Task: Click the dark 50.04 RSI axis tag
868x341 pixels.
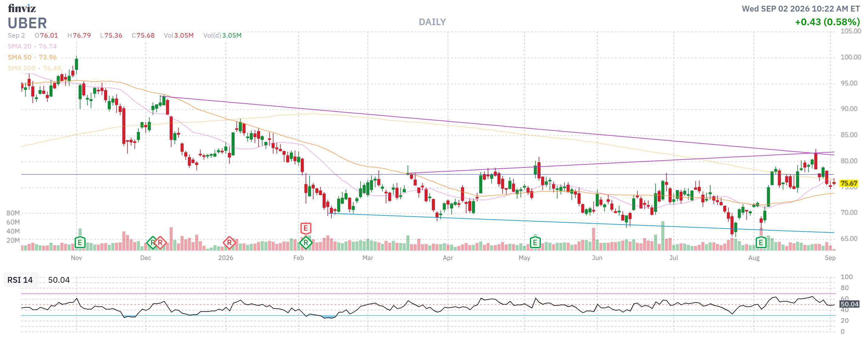Action: tap(849, 304)
